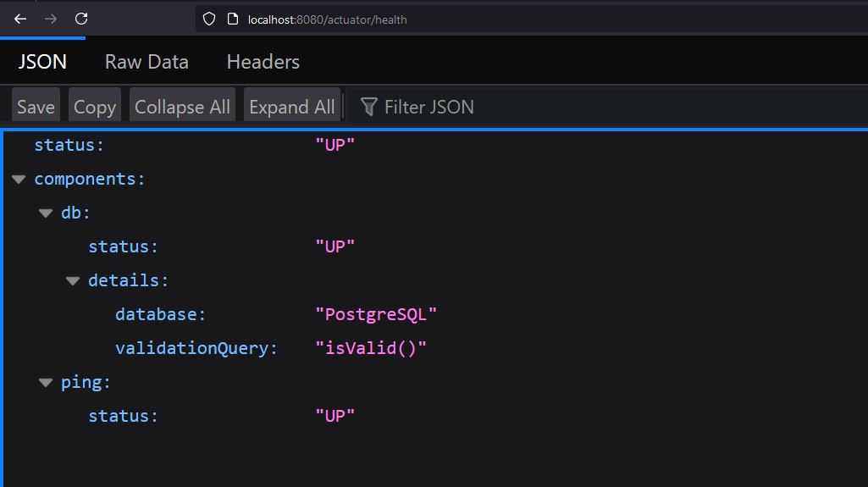Screen dimensions: 868x487
Task: Click the Copy button
Action: tap(95, 104)
